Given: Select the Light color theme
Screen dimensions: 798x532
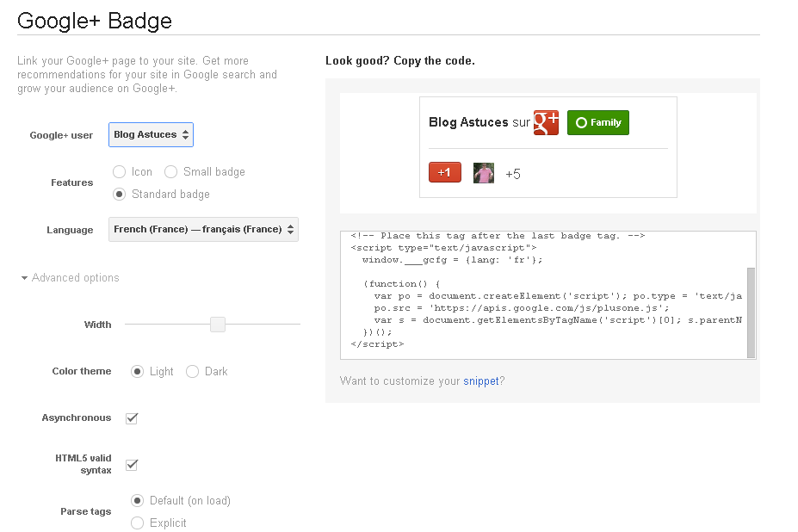Looking at the screenshot, I should pyautogui.click(x=138, y=372).
